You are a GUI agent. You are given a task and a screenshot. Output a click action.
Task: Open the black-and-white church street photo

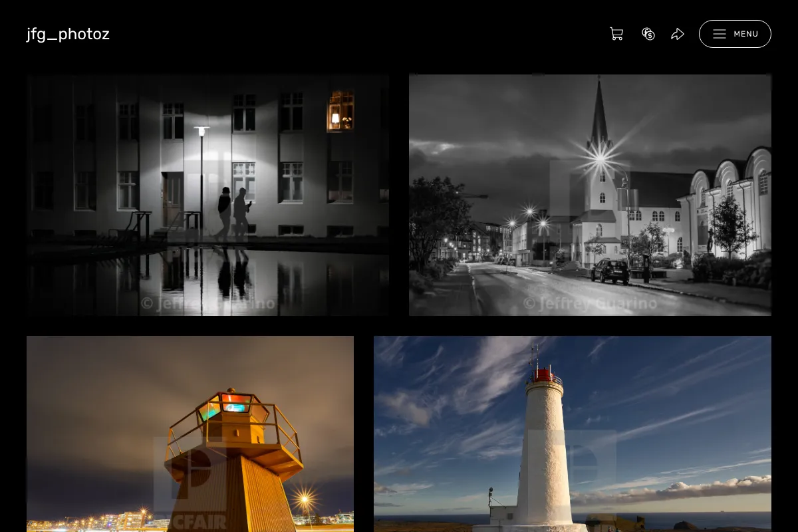click(x=590, y=195)
